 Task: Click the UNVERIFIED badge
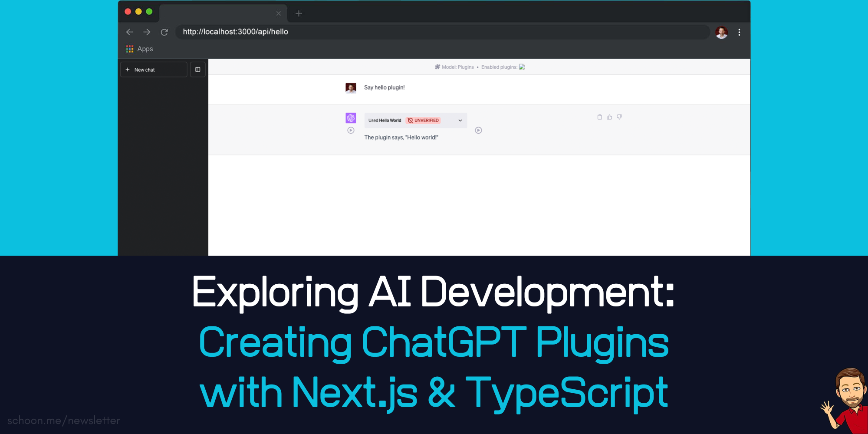click(x=423, y=121)
